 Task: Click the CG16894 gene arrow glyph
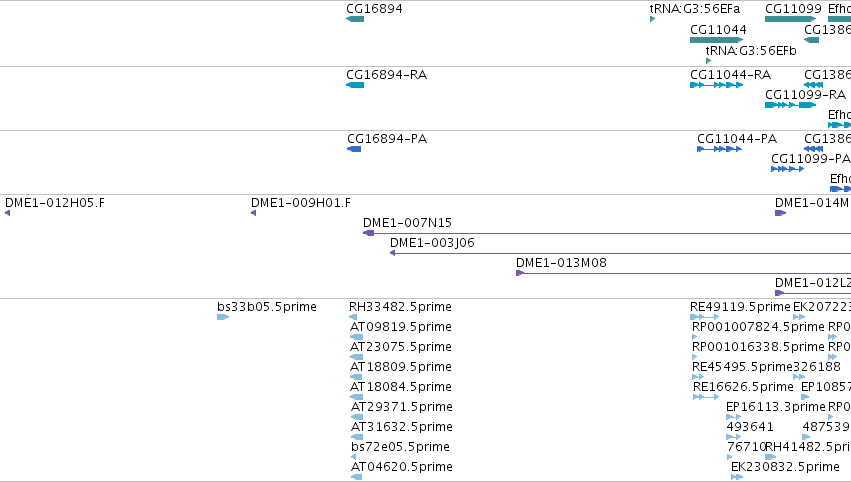tap(355, 19)
